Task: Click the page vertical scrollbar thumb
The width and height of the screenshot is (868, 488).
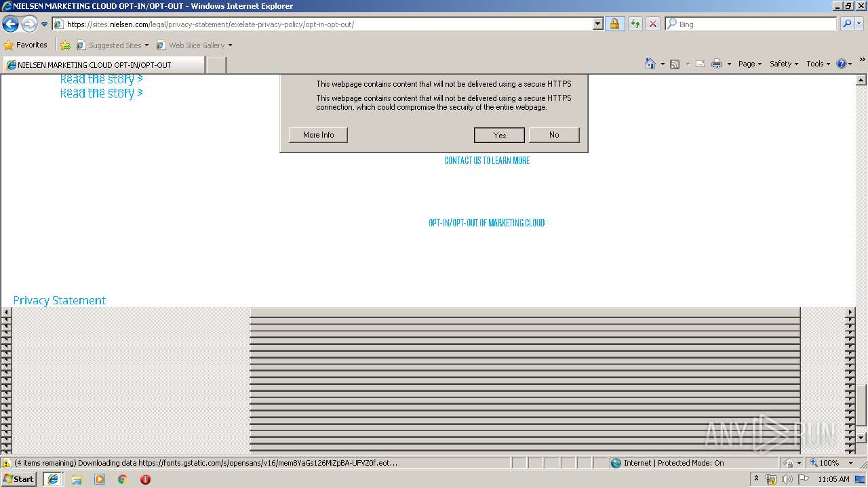Action: pos(861,405)
